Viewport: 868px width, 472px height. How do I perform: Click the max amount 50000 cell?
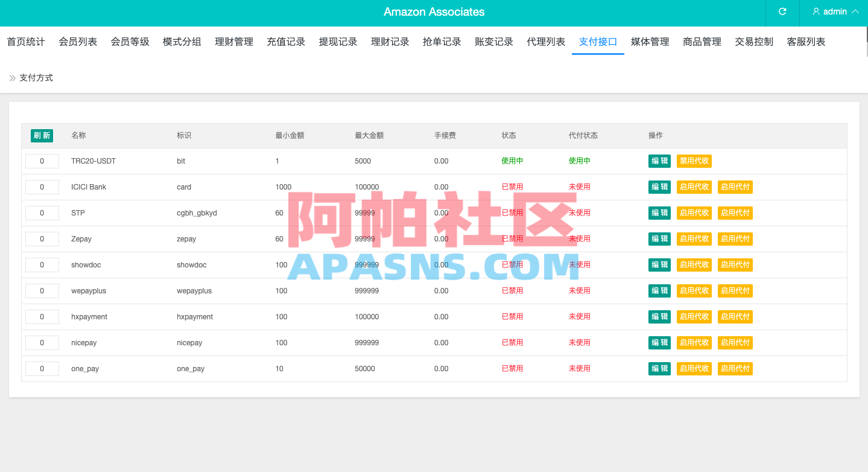click(x=365, y=369)
